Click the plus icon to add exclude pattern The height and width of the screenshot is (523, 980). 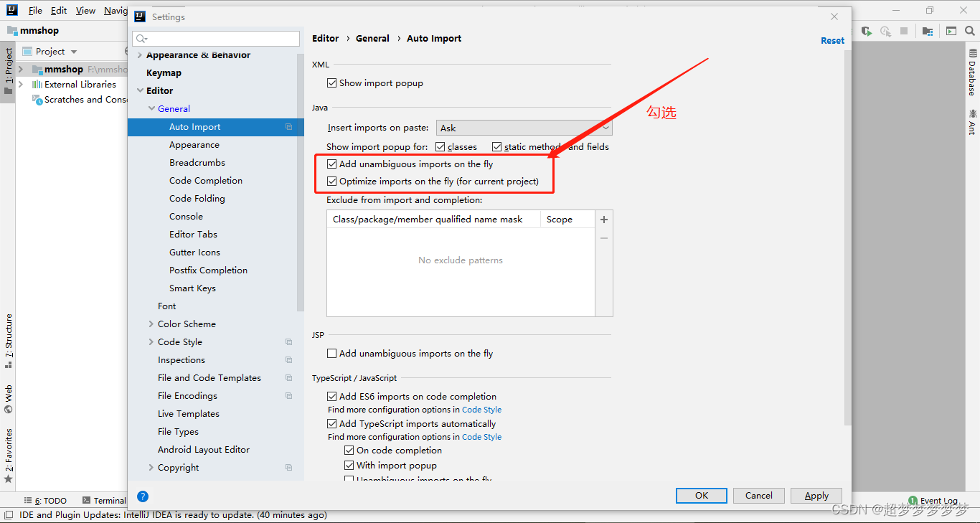(604, 220)
